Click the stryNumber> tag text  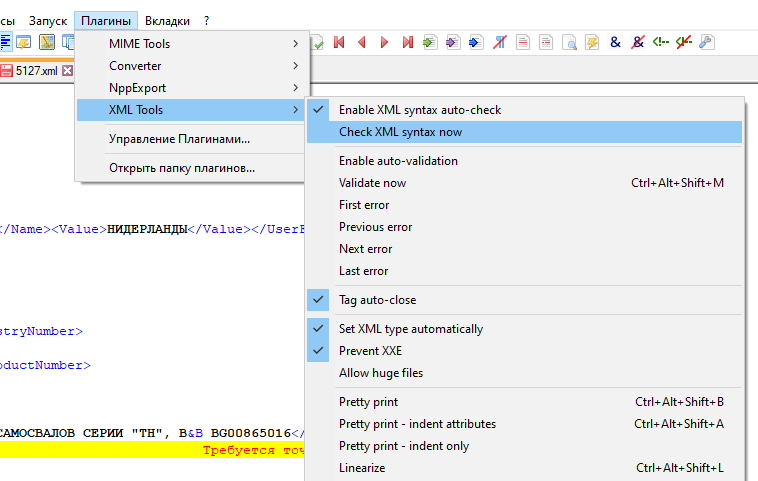[x=41, y=331]
